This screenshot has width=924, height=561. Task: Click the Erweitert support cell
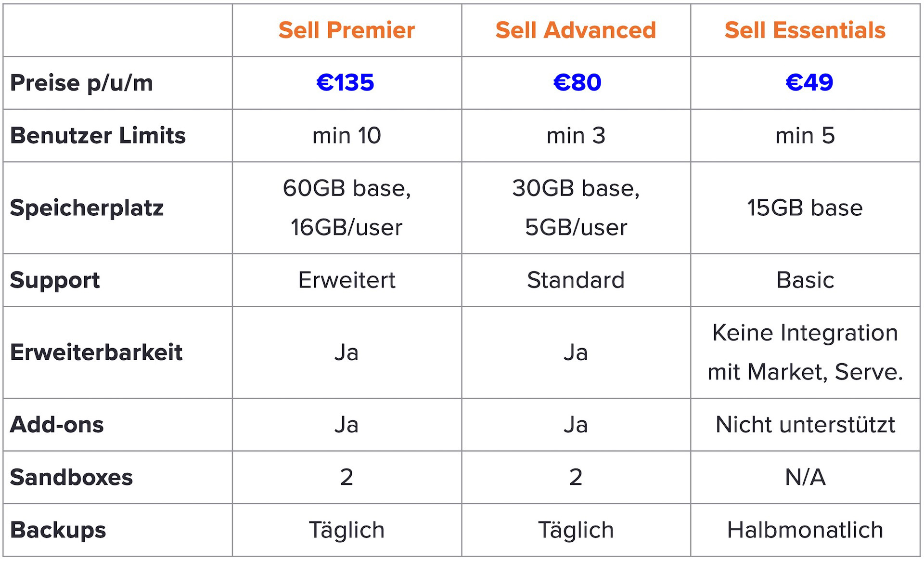pos(346,280)
